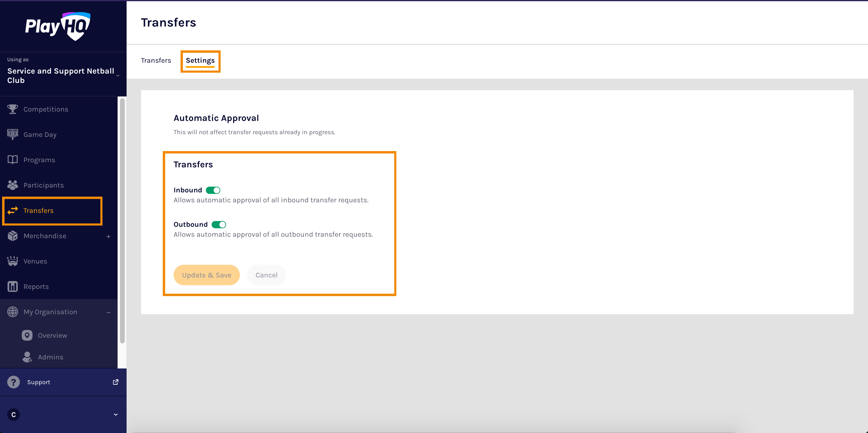Click the Update & Save button
868x433 pixels.
click(206, 275)
